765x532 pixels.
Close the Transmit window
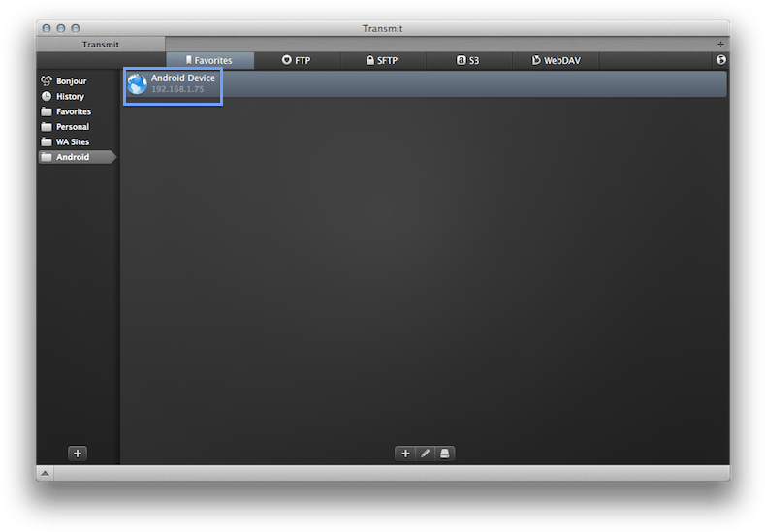[x=47, y=28]
